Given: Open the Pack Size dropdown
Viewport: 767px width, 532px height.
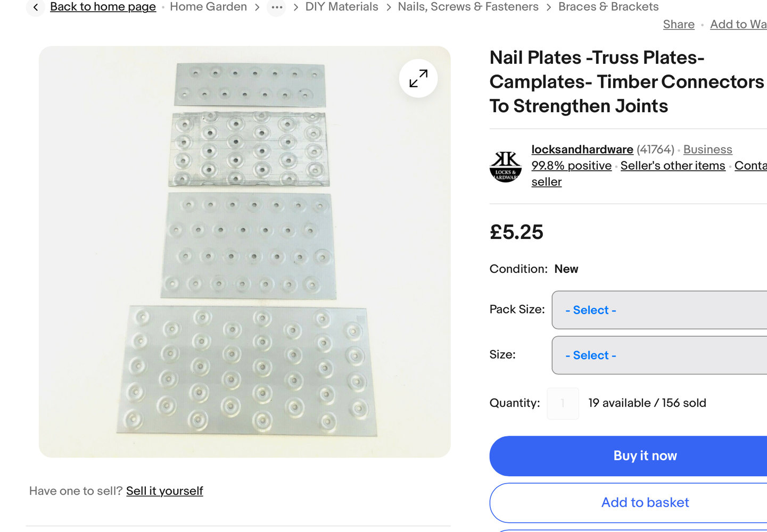Looking at the screenshot, I should point(659,310).
